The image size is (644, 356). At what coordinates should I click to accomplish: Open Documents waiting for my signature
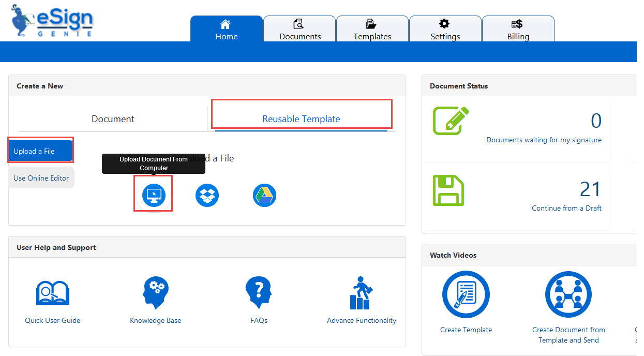pyautogui.click(x=544, y=140)
